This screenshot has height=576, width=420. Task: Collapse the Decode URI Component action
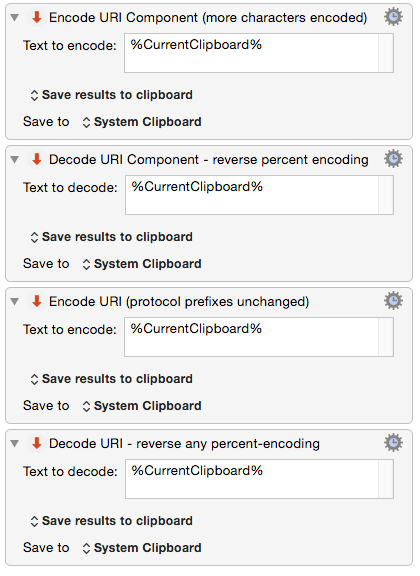pos(15,159)
